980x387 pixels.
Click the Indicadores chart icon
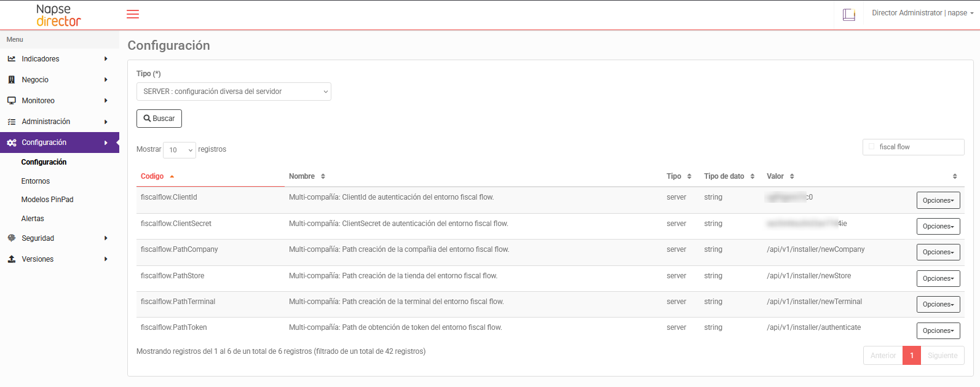tap(12, 59)
